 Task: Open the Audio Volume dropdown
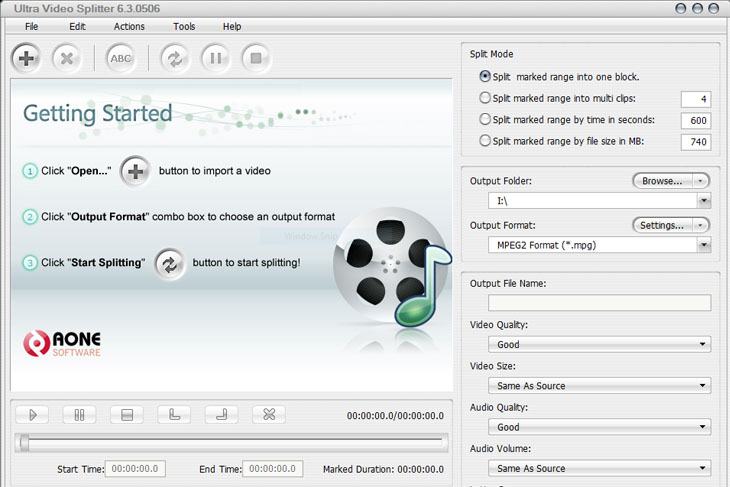click(x=600, y=468)
